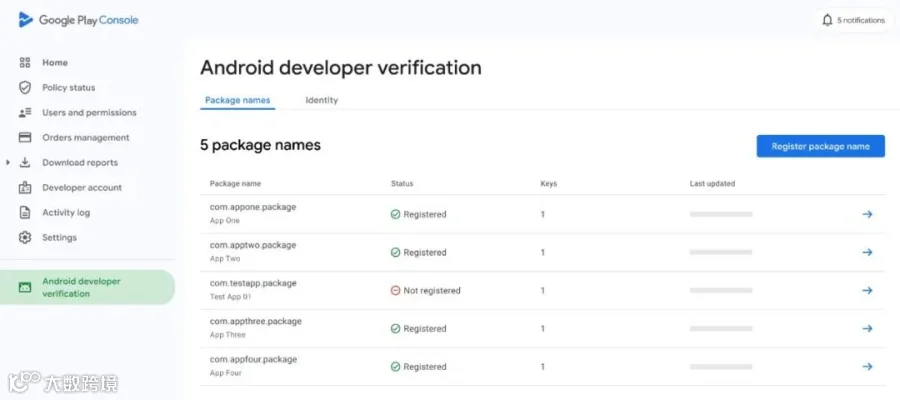
Task: Click the Status column header
Action: 402,184
